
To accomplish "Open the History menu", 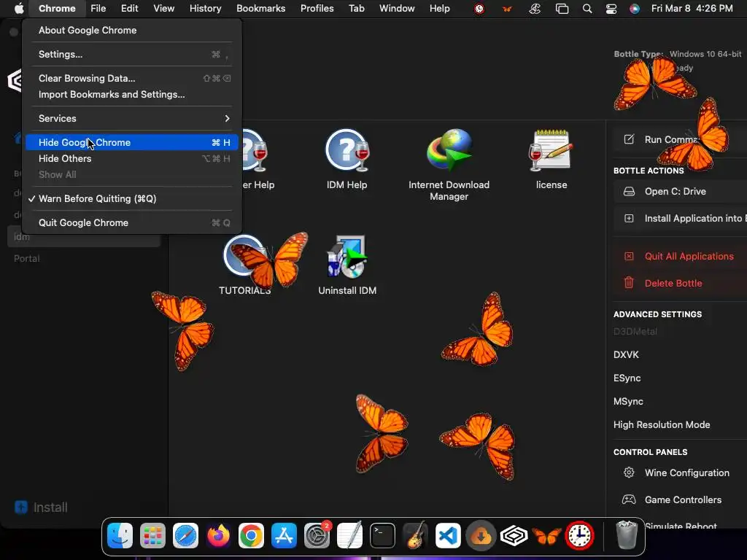I will (x=205, y=8).
